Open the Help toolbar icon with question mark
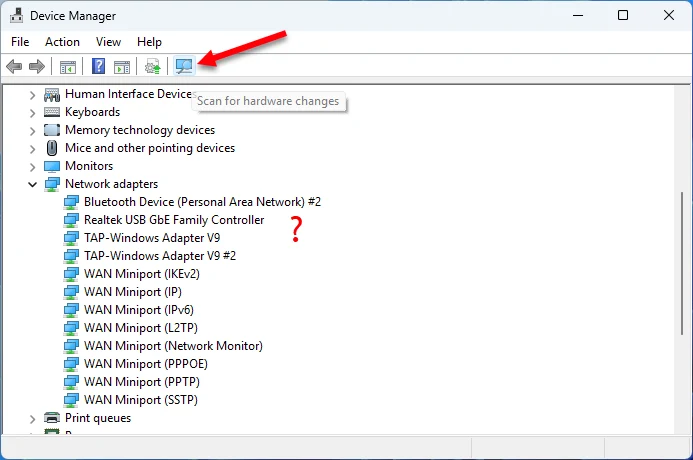Viewport: 693px width, 460px height. click(98, 66)
